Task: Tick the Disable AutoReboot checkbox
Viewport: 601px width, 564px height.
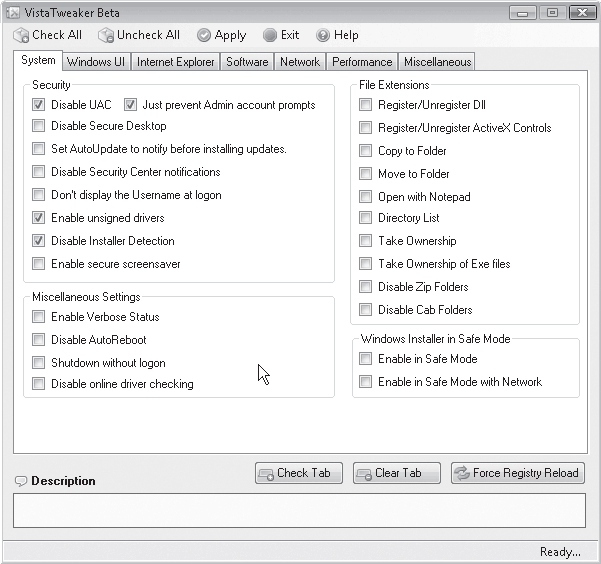Action: pyautogui.click(x=38, y=340)
